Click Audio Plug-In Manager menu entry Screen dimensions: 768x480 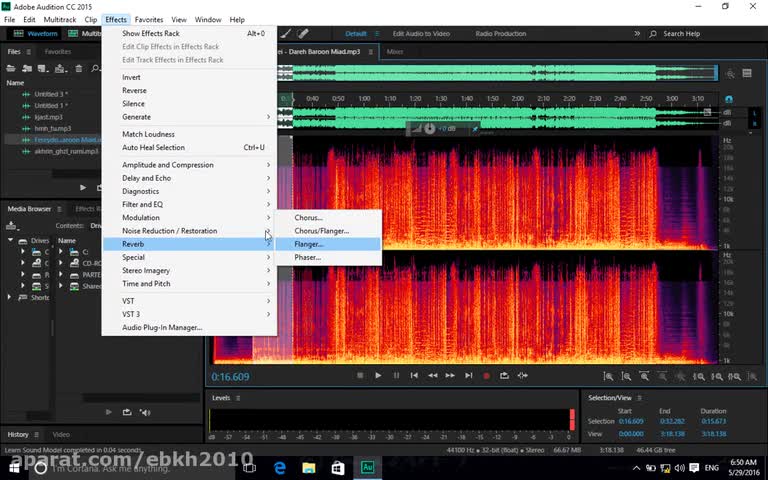[x=162, y=327]
